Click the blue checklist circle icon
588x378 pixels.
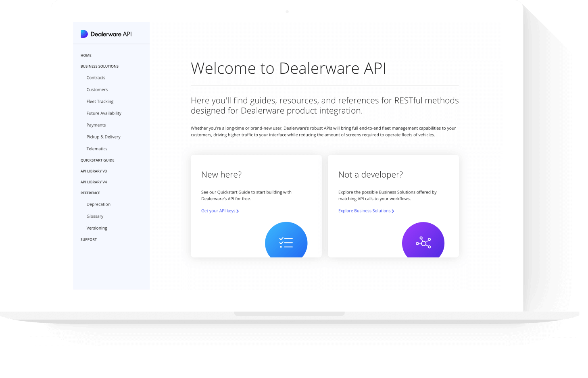click(286, 240)
